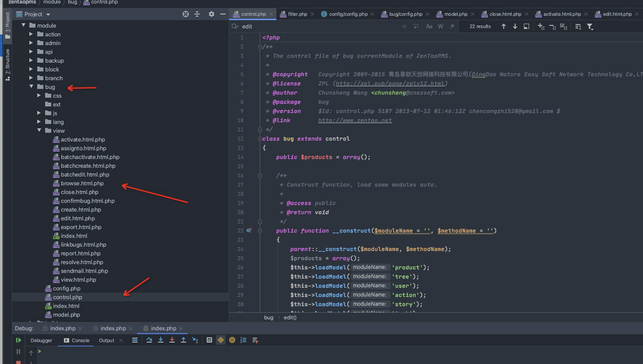
Task: Toggle Match Case (Aa) in find bar
Action: pos(429,26)
